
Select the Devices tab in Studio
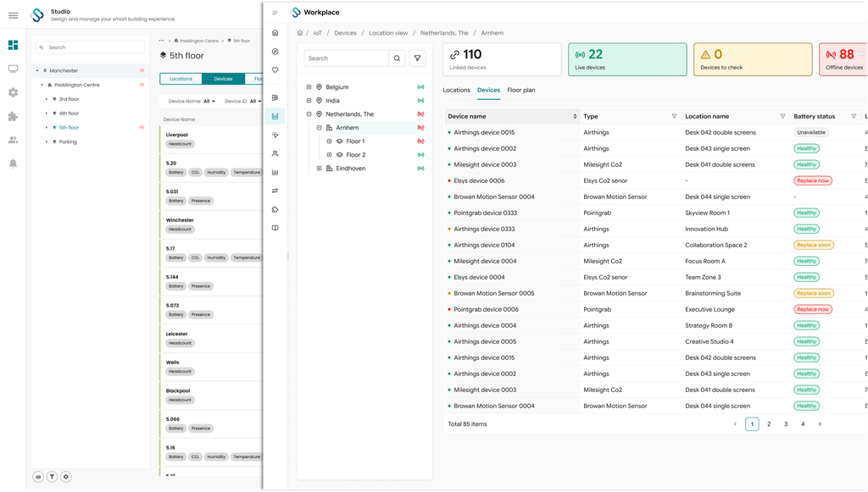[223, 79]
